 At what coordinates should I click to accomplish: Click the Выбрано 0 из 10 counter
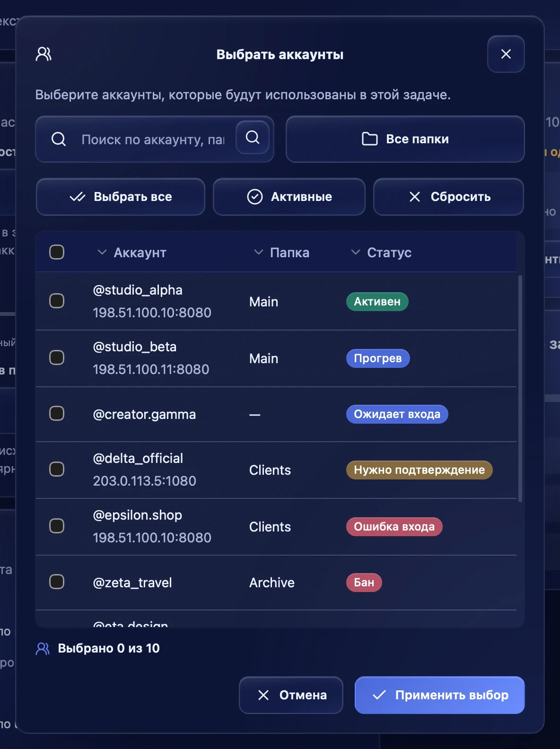point(109,648)
